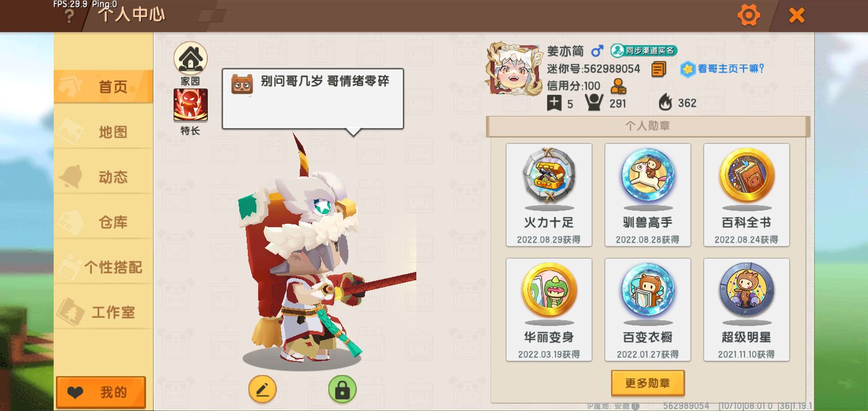
Task: Copy the 迷你号 with copy icon
Action: [x=658, y=69]
